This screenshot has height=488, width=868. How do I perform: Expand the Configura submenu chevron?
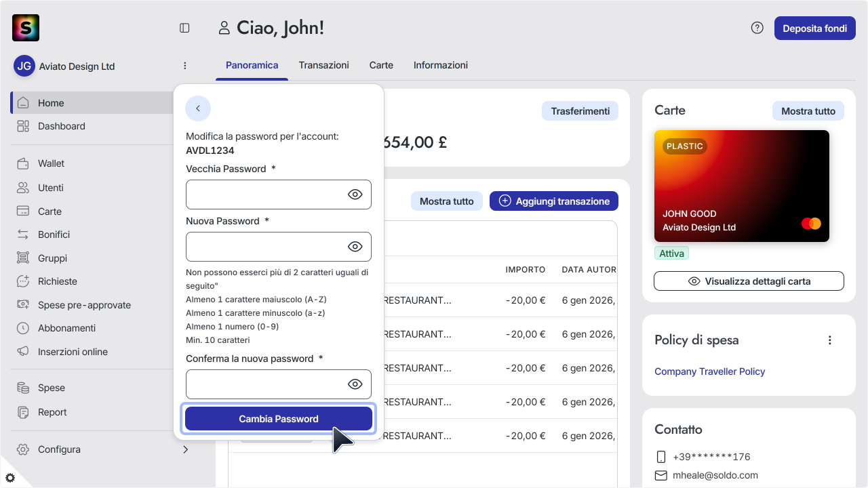click(x=185, y=449)
